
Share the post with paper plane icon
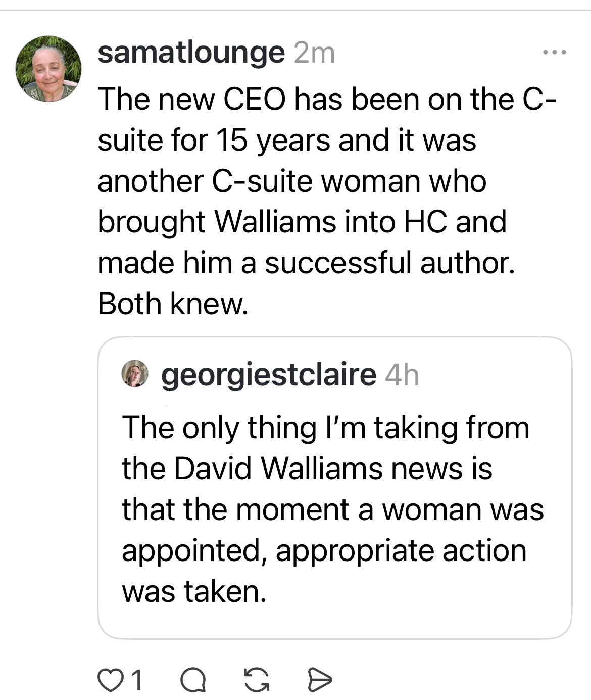point(320,680)
